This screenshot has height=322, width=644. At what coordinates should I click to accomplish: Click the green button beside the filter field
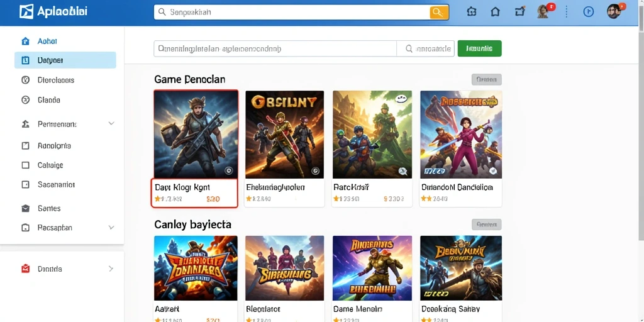point(479,48)
